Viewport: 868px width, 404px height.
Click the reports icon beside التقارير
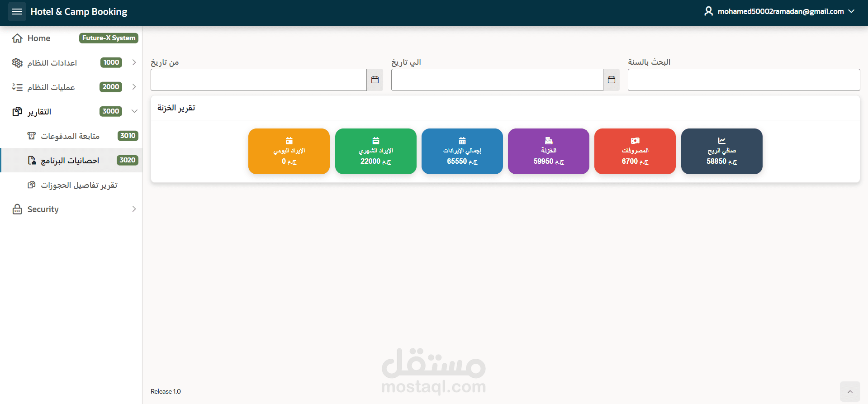tap(17, 112)
